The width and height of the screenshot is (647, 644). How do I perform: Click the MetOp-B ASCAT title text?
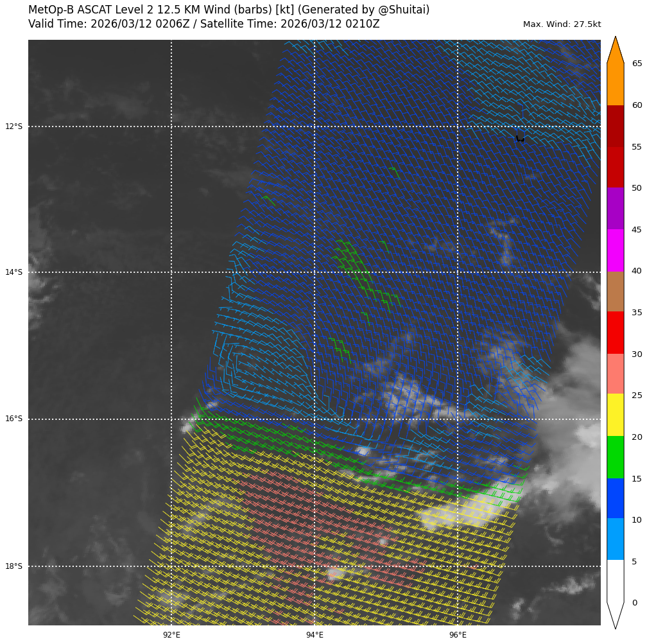tap(229, 10)
